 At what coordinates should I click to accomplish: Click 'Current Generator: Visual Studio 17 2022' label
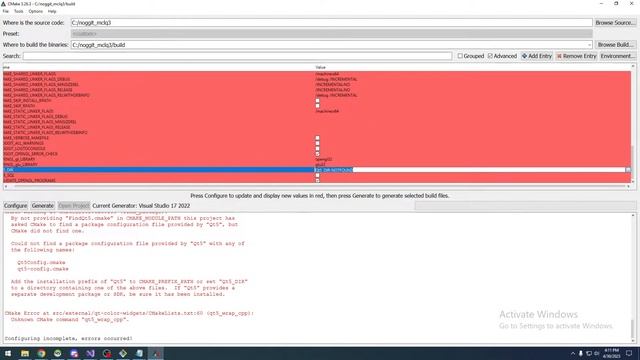tap(141, 206)
